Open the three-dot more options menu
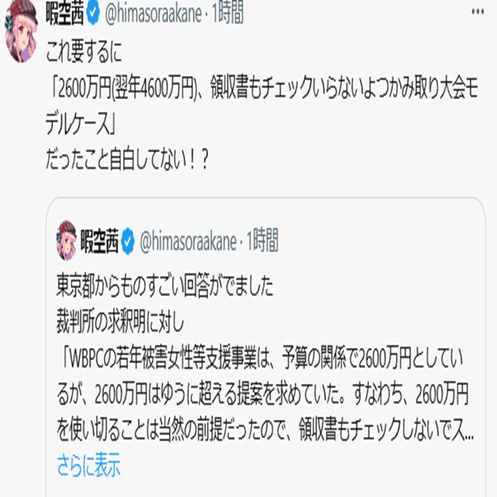The height and width of the screenshot is (497, 497). [x=478, y=12]
